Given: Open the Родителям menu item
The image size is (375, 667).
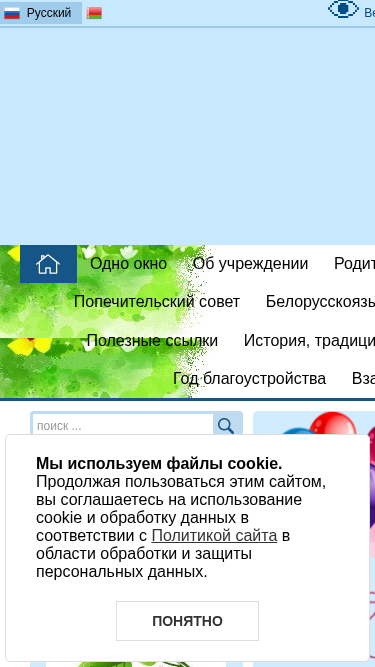Looking at the screenshot, I should point(354,264).
